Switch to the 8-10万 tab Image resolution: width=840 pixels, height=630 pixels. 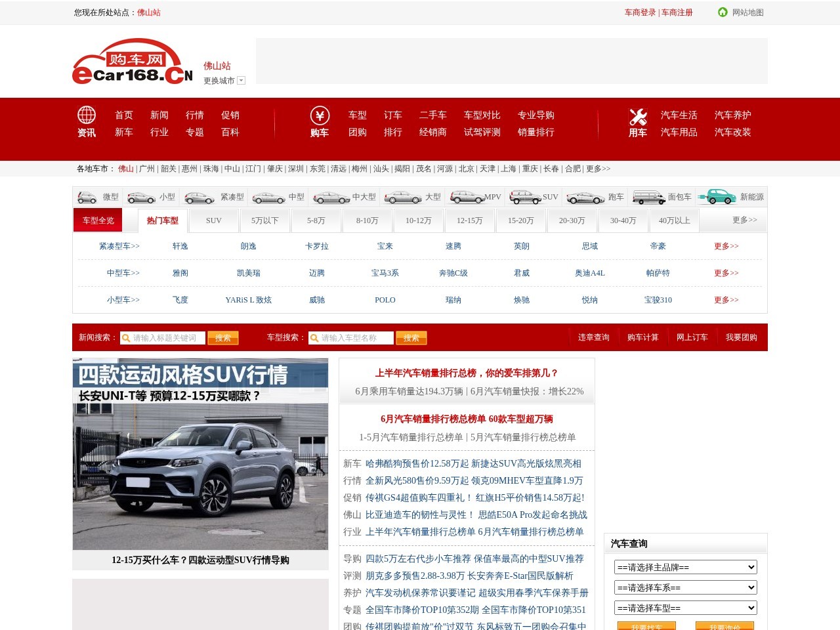(367, 220)
